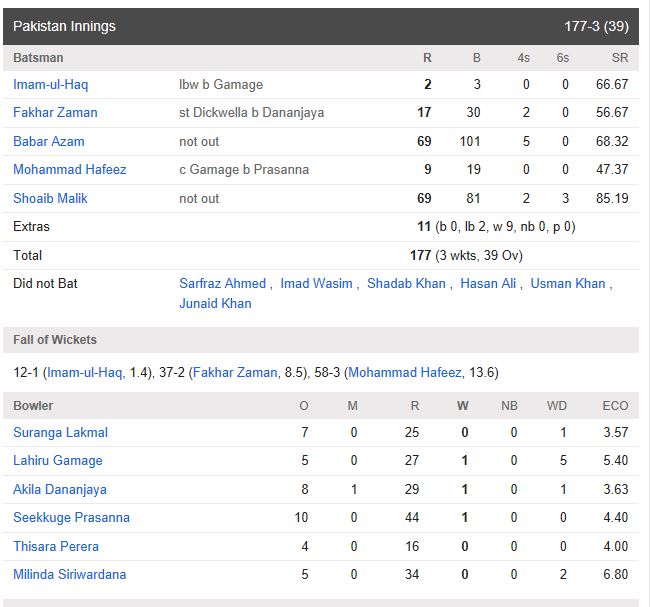Select Shoaib Malik in batting list
The height and width of the screenshot is (607, 652).
[50, 198]
